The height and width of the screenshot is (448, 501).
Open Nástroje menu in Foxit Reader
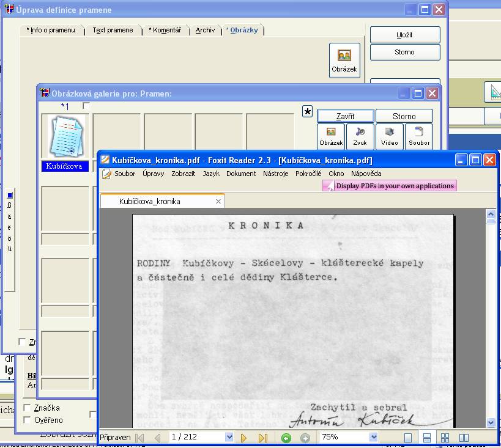[275, 174]
